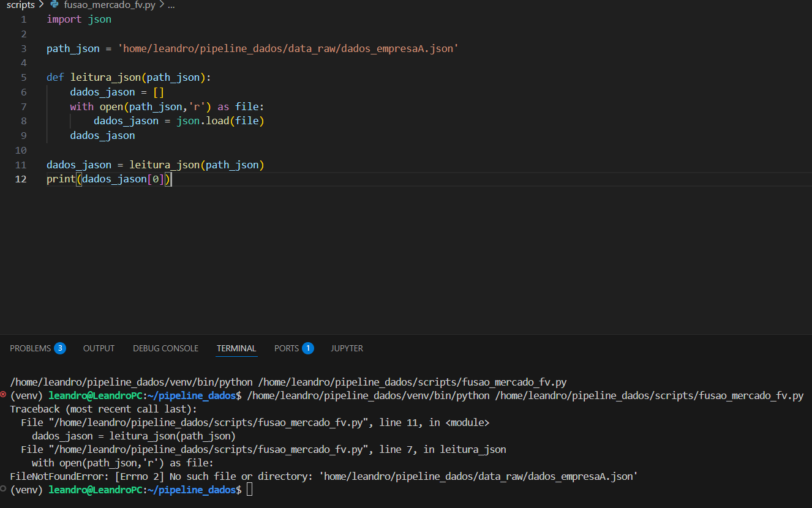The height and width of the screenshot is (508, 812).
Task: Switch to the DEBUG CONSOLE tab
Action: point(165,348)
